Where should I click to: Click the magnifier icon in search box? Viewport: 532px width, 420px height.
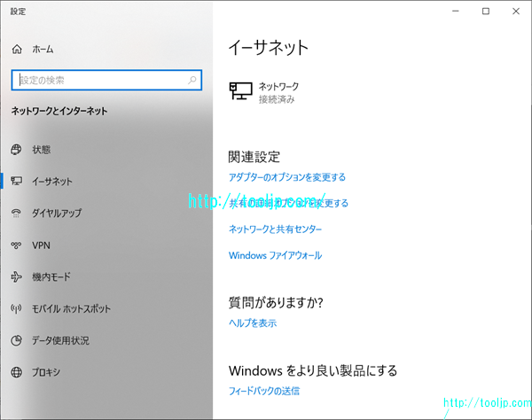click(192, 80)
